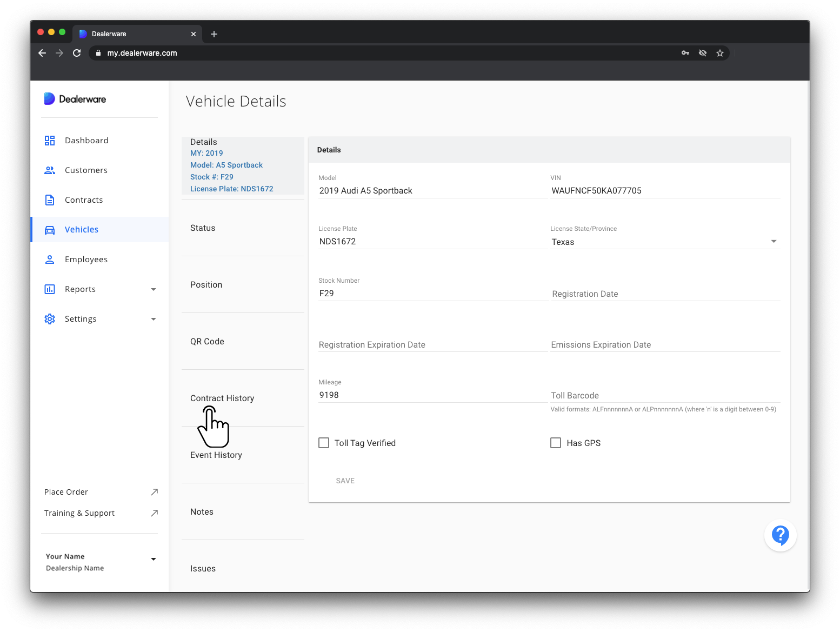
Task: Open the blue help question mark bubble
Action: click(x=780, y=535)
